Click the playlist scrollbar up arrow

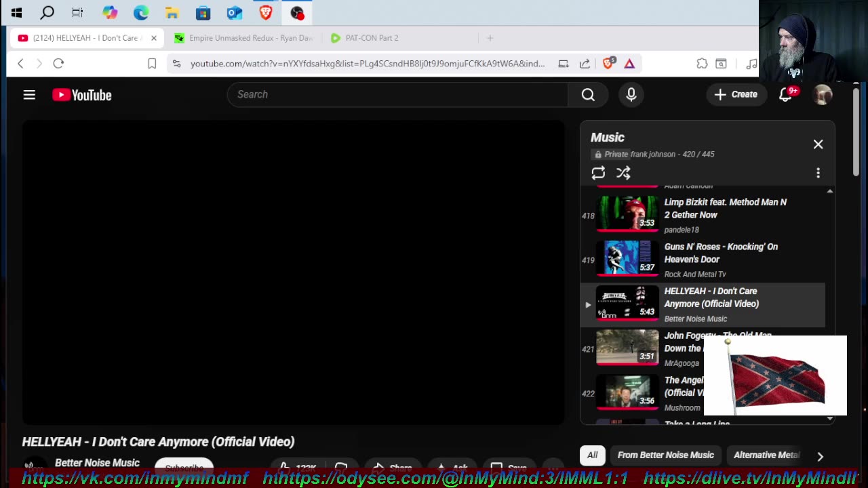point(829,191)
